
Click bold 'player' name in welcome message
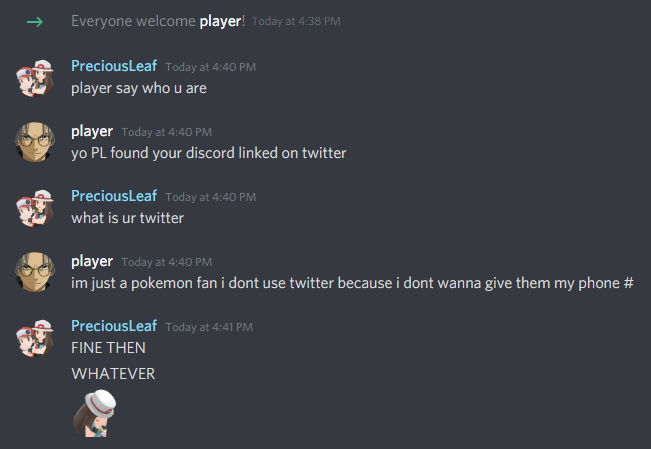coord(220,21)
